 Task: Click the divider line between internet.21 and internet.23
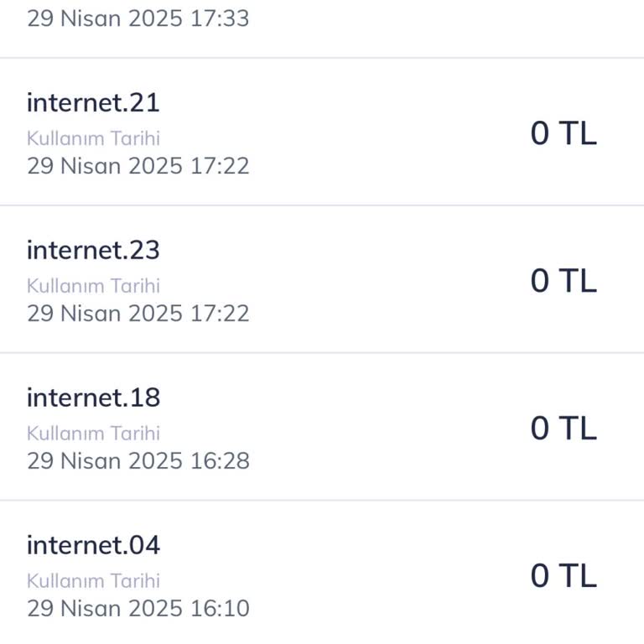pyautogui.click(x=322, y=205)
